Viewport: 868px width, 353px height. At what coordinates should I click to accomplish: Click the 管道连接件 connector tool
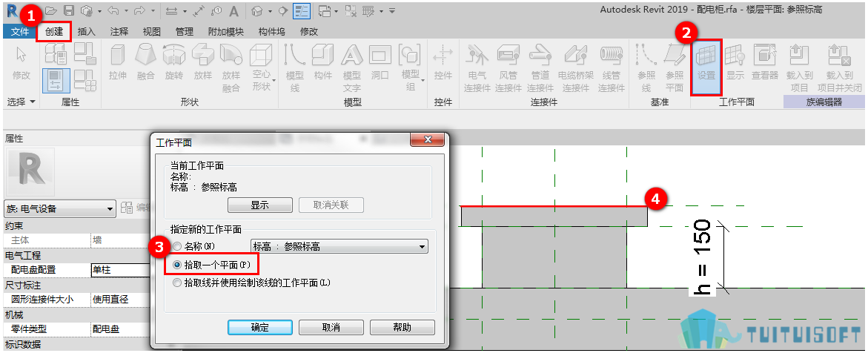click(x=540, y=69)
